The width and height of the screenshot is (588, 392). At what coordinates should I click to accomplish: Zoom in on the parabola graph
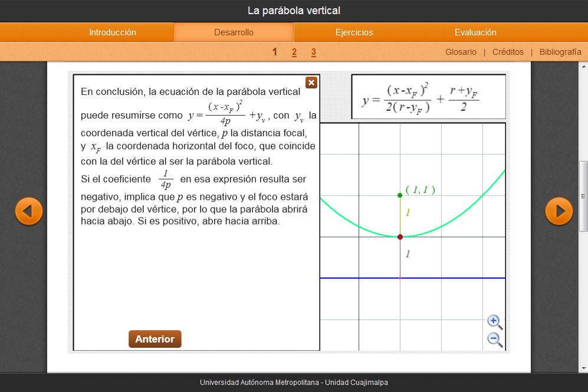[494, 321]
